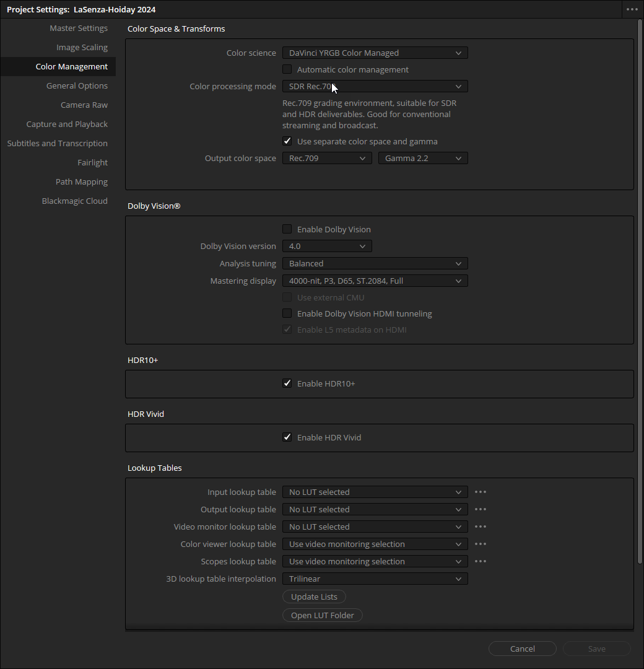Open Scopes lookup table dropdown
The height and width of the screenshot is (669, 644).
coord(375,561)
